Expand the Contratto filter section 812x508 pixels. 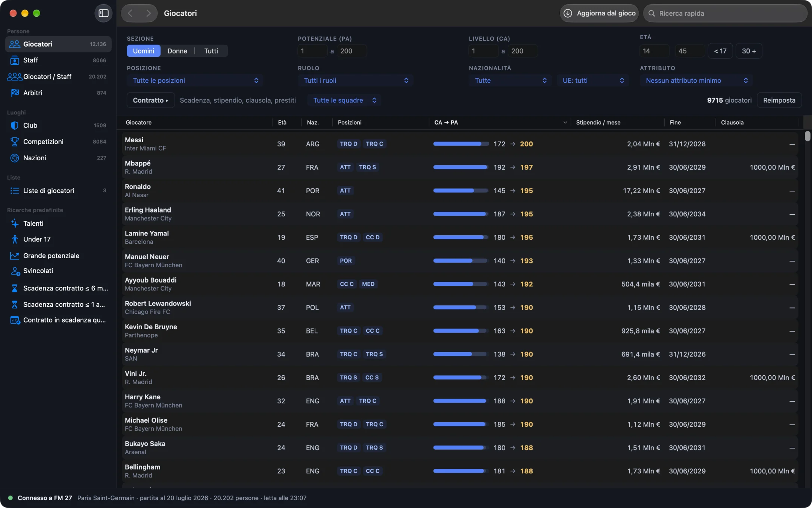pos(151,100)
